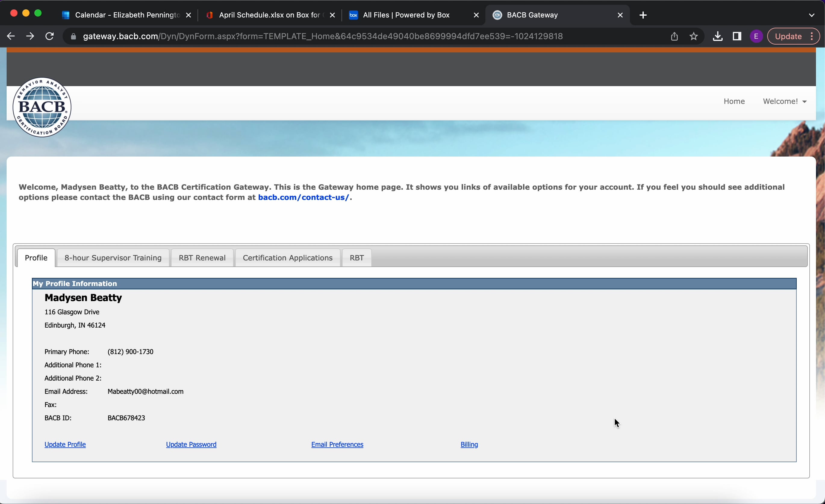The image size is (825, 504).
Task: Go back to previous page
Action: [x=11, y=36]
